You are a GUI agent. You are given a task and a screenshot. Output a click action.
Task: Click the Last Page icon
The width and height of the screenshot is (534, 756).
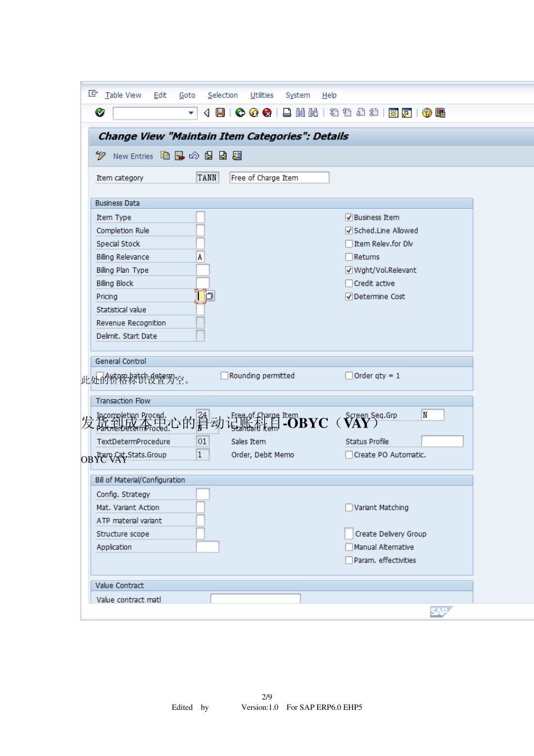tap(374, 112)
